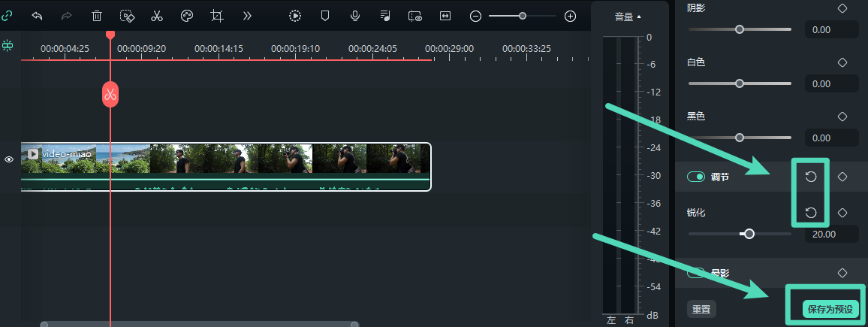Select the crop tool icon
This screenshot has height=327, width=868.
point(217,16)
